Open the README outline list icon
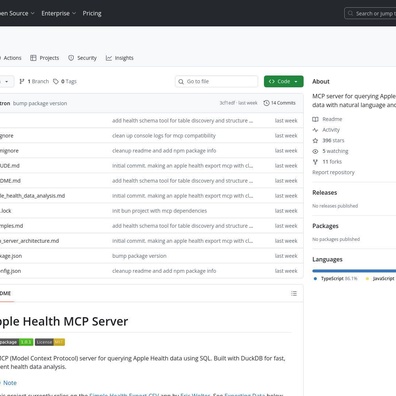 [x=294, y=293]
